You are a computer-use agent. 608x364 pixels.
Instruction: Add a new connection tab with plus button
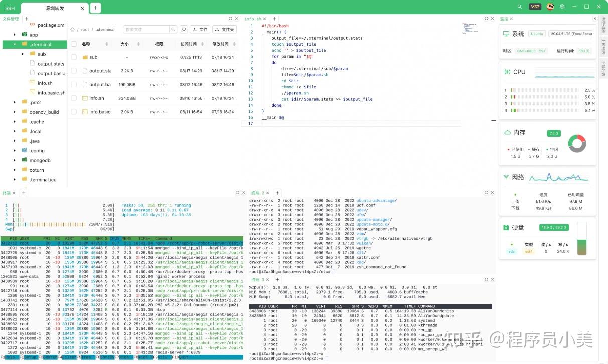click(x=95, y=8)
